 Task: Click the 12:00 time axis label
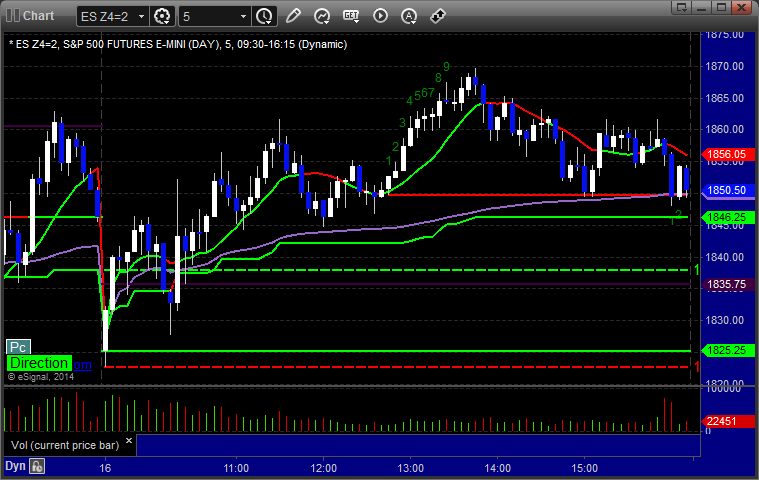coord(323,468)
